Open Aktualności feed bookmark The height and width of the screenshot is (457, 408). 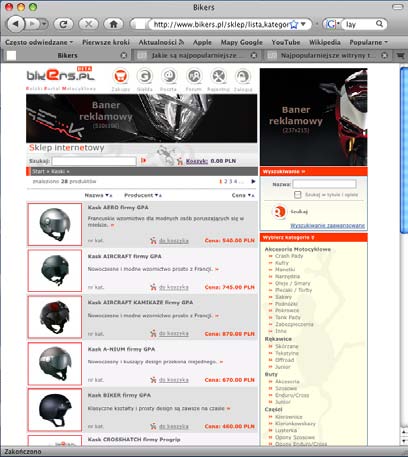[161, 42]
